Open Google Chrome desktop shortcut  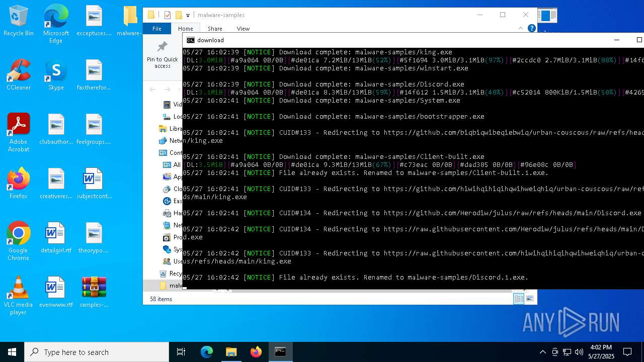(19, 241)
